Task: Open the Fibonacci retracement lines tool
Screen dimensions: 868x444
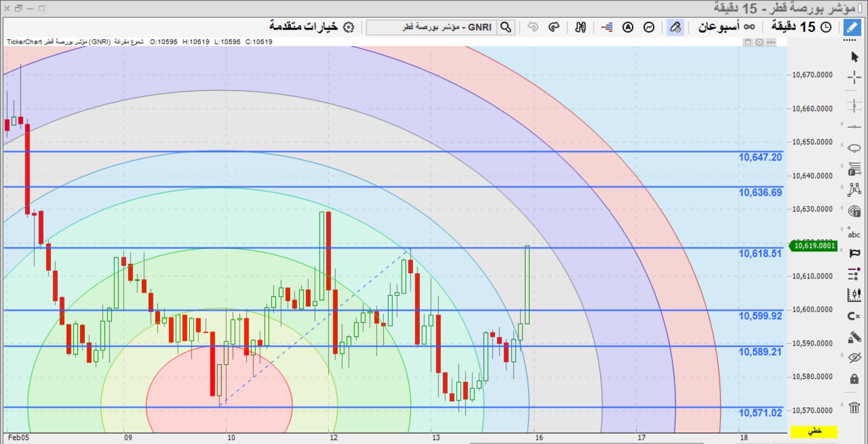Action: click(854, 169)
